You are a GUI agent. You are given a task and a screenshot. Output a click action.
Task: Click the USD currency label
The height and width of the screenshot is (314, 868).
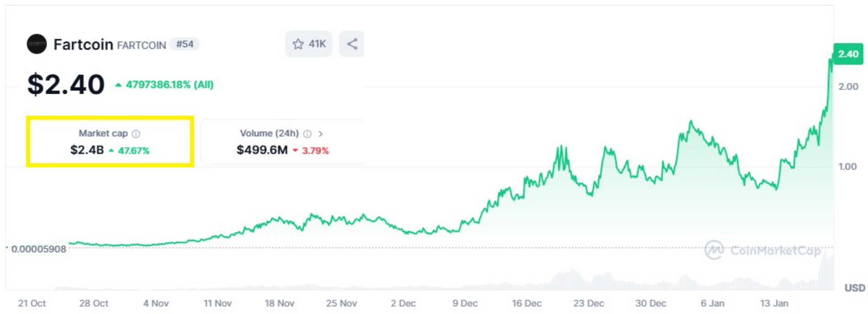click(854, 288)
